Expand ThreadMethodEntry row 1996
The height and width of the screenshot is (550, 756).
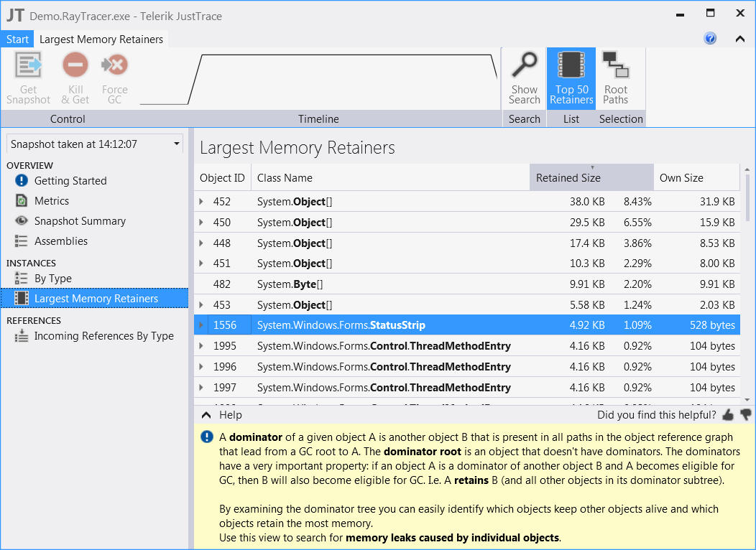tap(201, 366)
